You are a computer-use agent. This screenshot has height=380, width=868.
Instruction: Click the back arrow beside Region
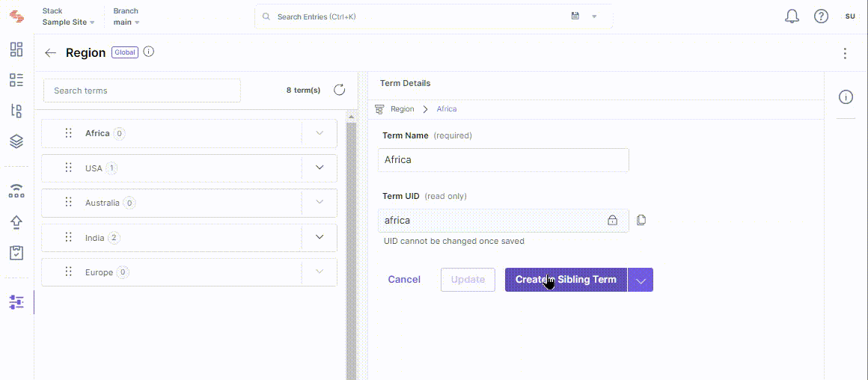(50, 53)
